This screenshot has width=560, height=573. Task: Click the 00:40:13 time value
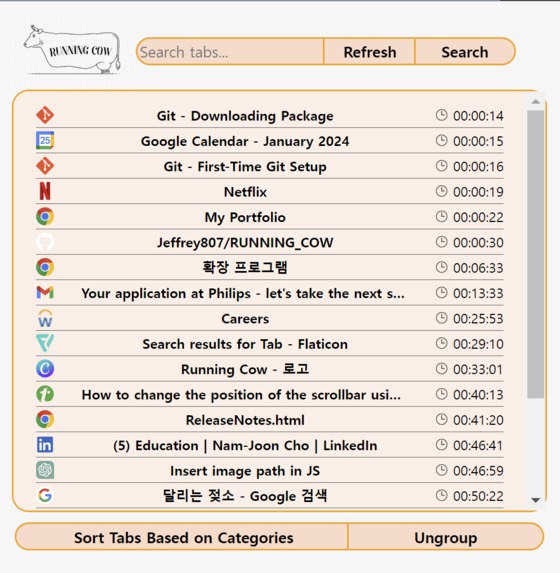(x=478, y=395)
